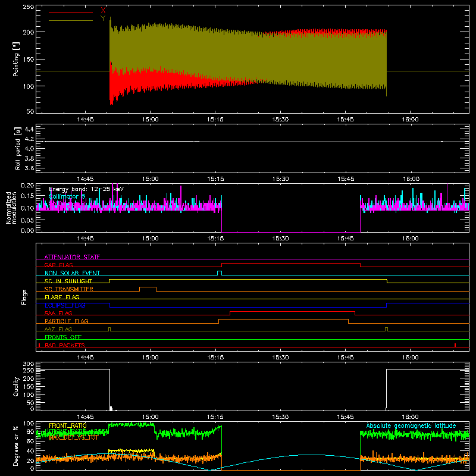Click the orange MAX_DET_VS_TOT legend label
This screenshot has width=476, height=476.
(x=74, y=437)
